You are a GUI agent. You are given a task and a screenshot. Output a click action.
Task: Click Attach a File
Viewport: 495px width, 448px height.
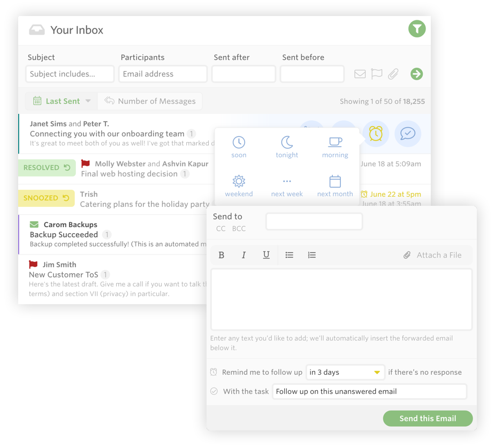pos(432,255)
